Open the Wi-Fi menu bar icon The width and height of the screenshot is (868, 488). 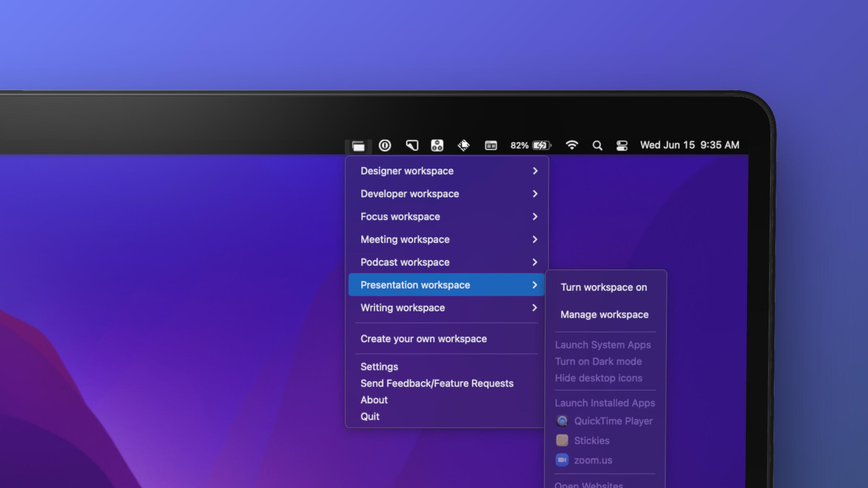571,145
